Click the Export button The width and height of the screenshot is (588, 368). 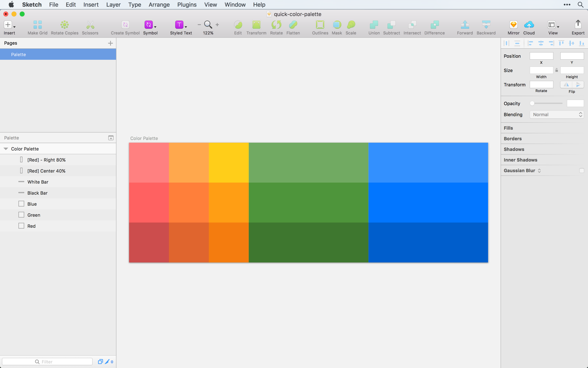click(578, 25)
